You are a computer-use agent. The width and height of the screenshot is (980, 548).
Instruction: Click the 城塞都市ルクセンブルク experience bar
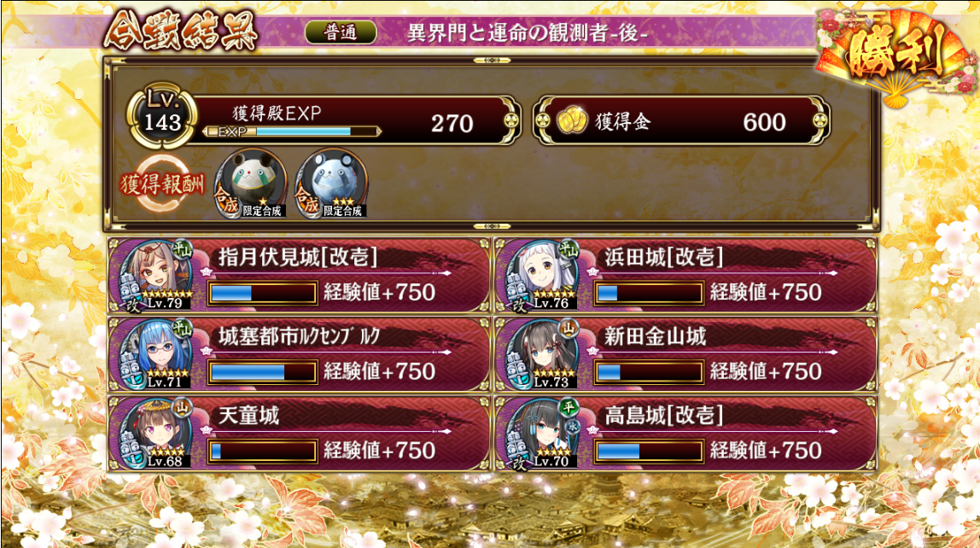click(x=263, y=372)
